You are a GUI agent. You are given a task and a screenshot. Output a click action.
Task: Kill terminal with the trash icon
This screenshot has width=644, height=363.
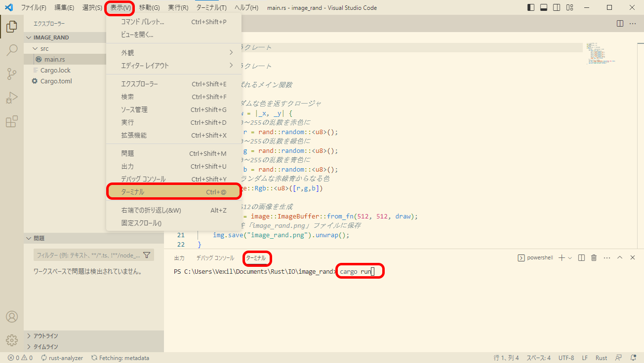594,257
